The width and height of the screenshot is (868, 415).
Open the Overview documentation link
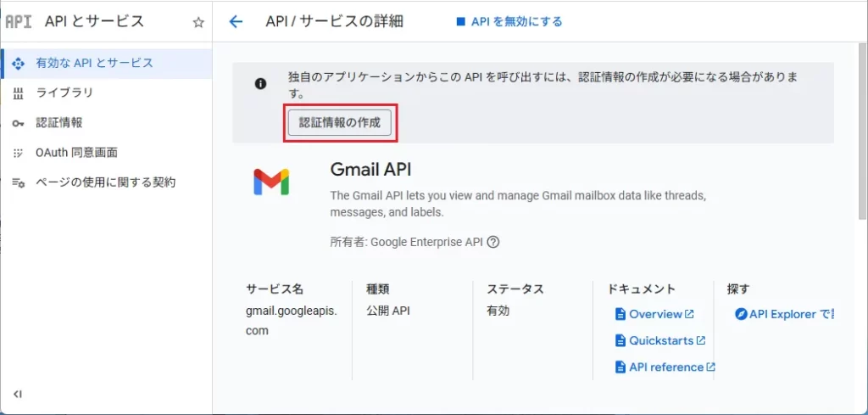pyautogui.click(x=655, y=314)
